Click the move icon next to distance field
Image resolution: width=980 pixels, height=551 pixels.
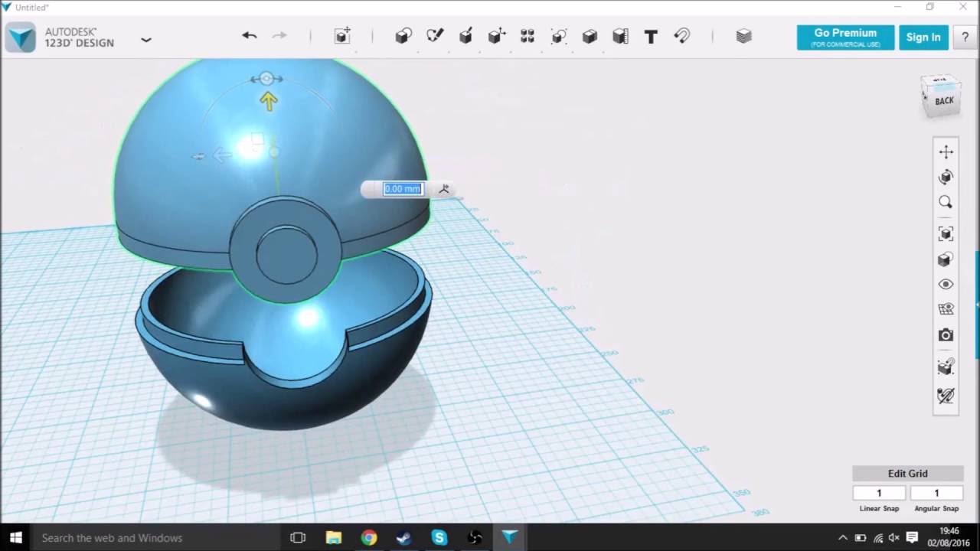point(443,189)
